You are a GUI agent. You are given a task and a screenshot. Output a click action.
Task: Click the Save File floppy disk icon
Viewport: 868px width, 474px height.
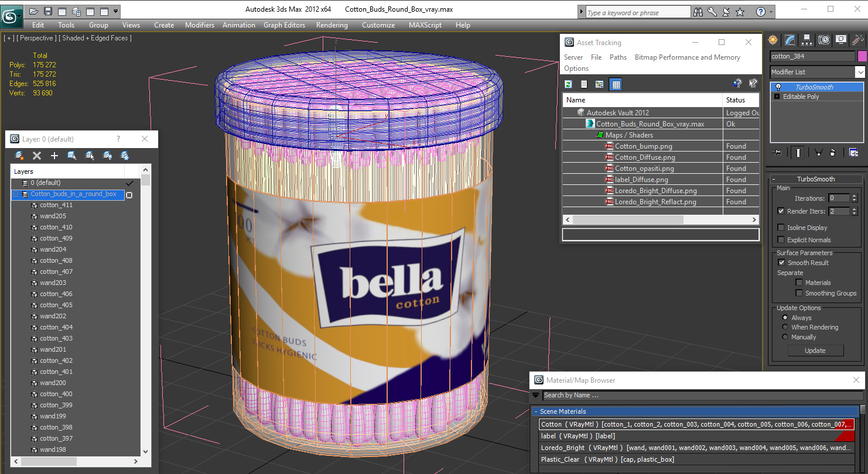48,11
